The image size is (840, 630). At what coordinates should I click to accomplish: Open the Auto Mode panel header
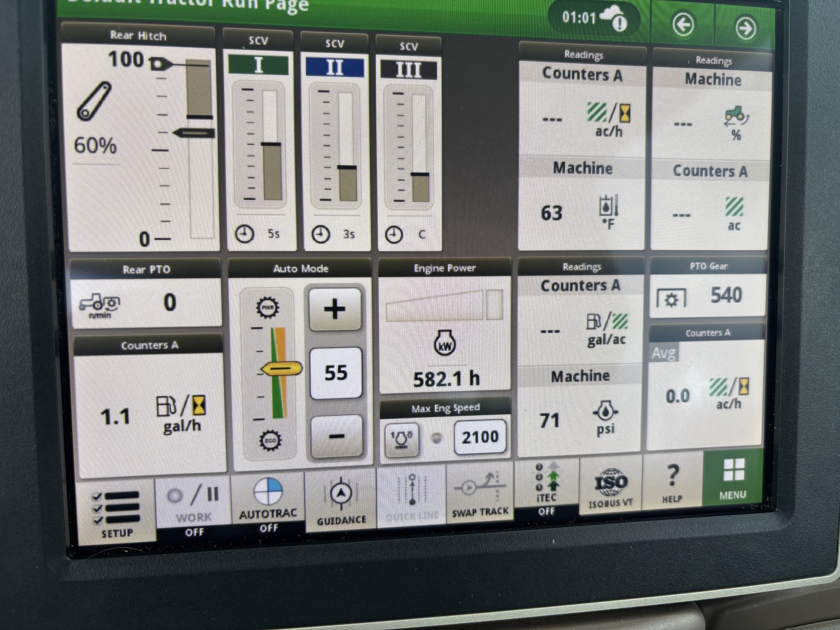[301, 269]
